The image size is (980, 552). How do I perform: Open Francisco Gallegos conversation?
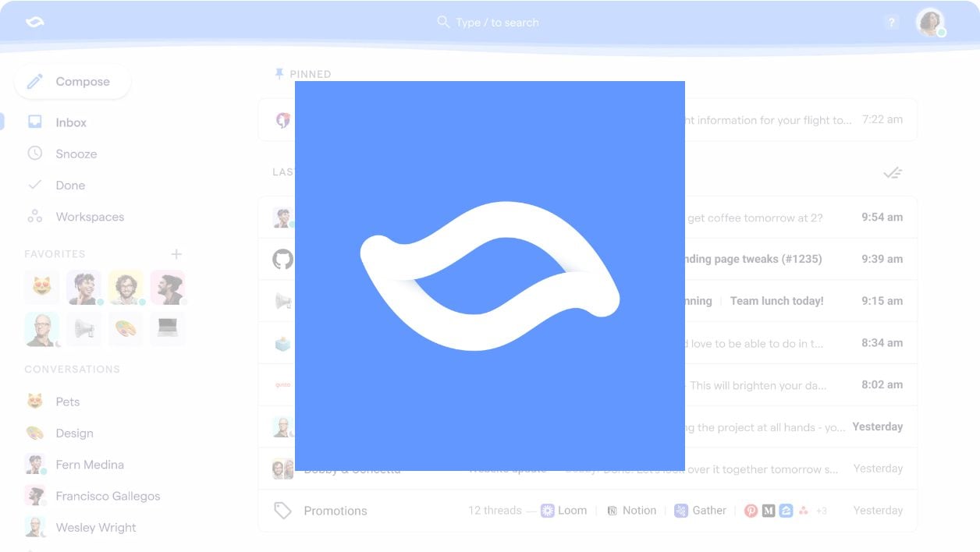coord(93,496)
